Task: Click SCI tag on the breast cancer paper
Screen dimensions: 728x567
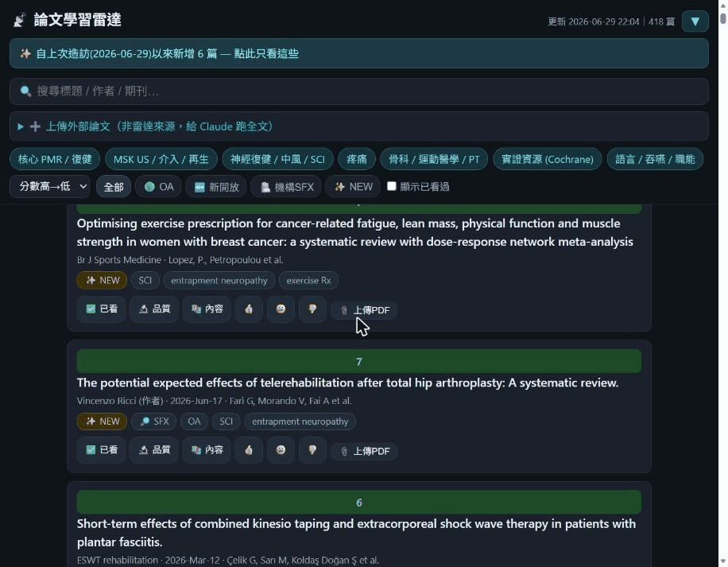Action: [145, 281]
